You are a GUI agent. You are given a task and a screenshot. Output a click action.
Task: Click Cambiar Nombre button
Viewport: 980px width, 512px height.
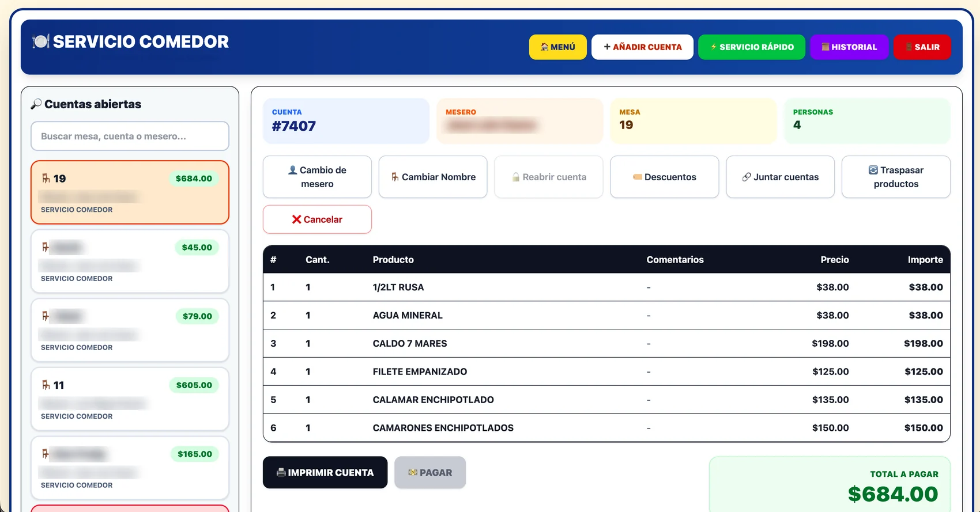point(433,177)
